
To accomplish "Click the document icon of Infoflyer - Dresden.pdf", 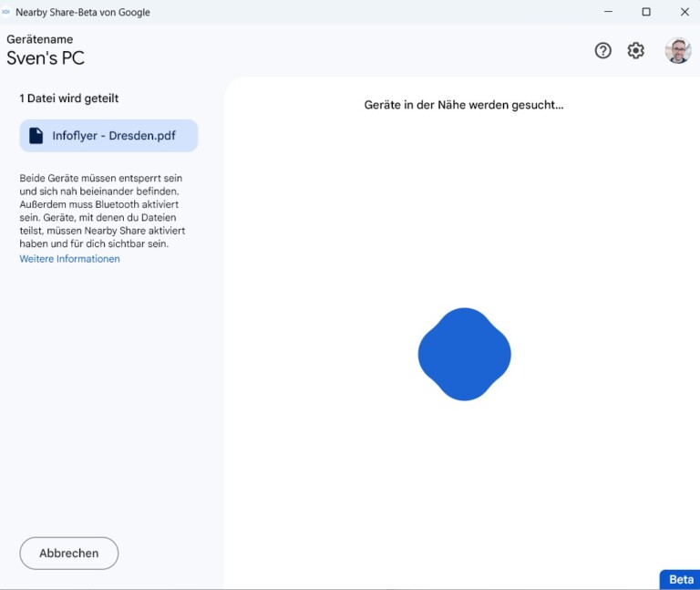I will tap(36, 136).
